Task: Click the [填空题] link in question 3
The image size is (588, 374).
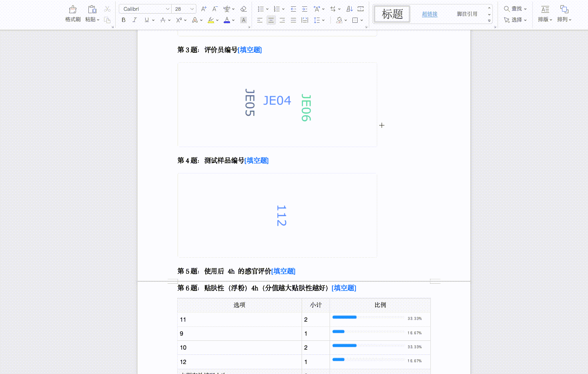Action: click(x=250, y=50)
